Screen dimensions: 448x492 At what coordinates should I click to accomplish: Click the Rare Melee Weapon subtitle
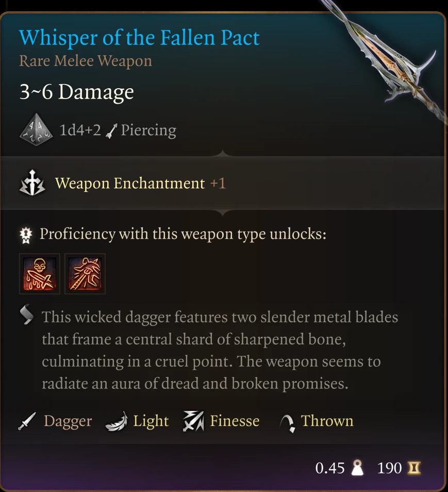(86, 61)
